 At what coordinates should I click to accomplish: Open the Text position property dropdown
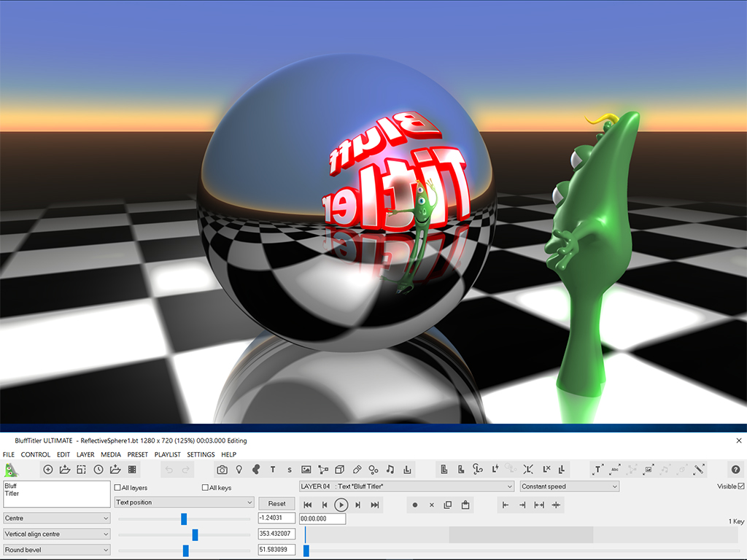coord(185,502)
